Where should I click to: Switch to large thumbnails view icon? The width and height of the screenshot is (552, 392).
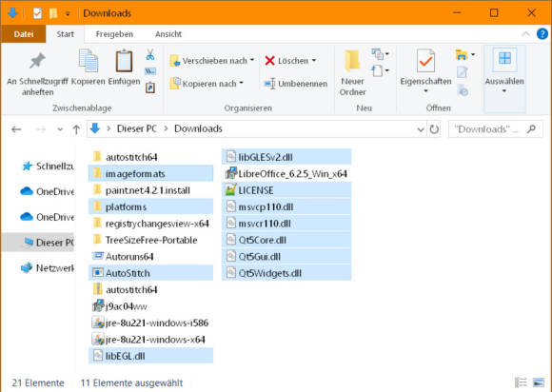coord(539,382)
